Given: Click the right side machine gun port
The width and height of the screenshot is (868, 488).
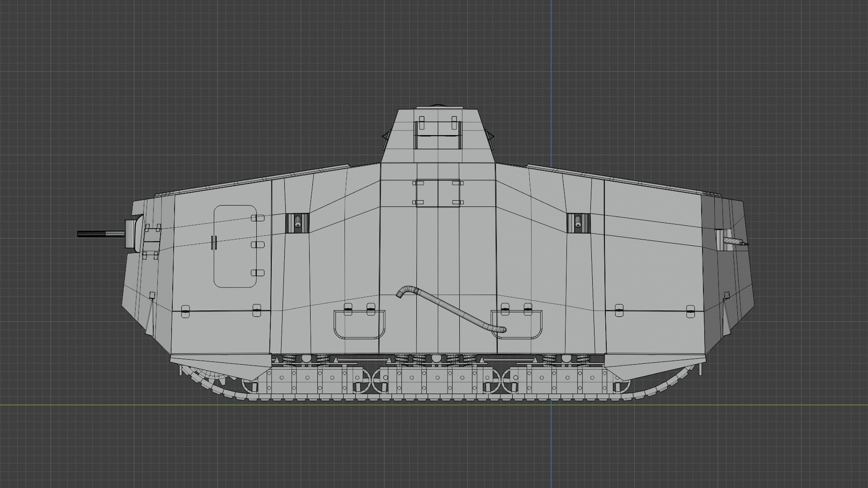Looking at the screenshot, I should 579,223.
